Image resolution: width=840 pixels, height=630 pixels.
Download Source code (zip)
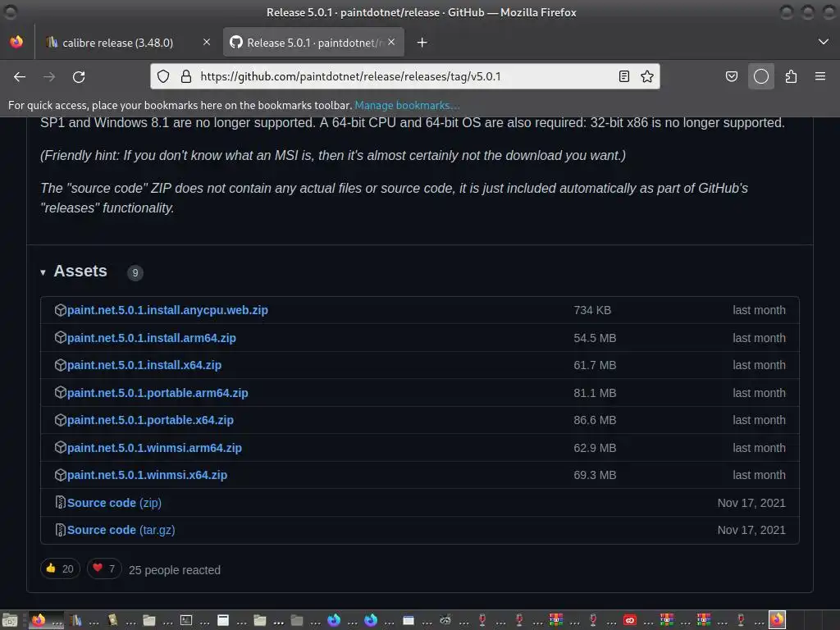[114, 503]
